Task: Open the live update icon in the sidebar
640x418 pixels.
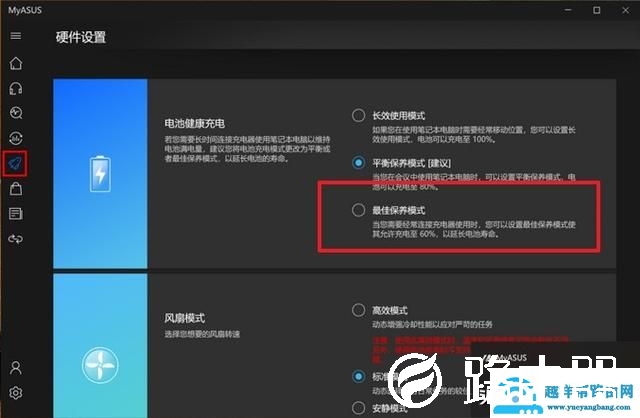Action: point(16,138)
